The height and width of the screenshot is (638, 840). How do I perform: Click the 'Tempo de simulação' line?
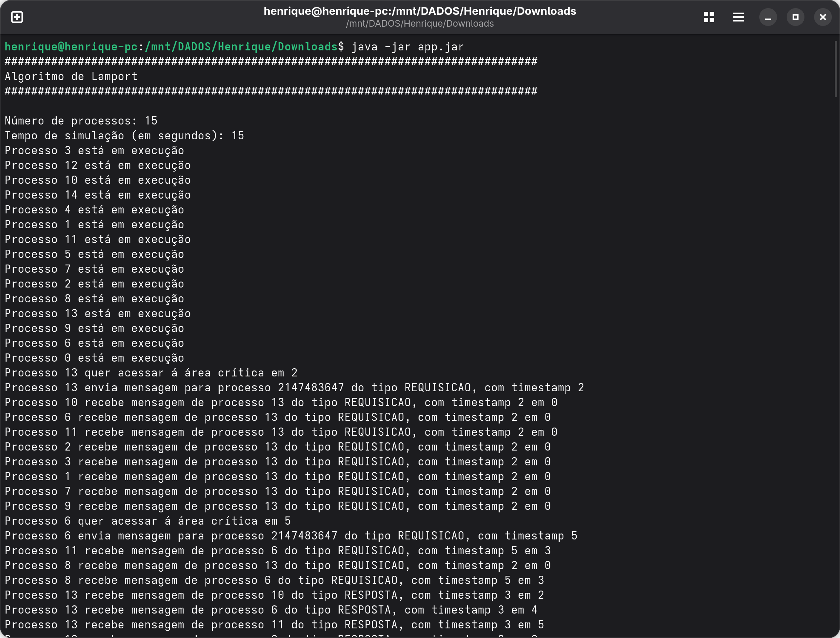[x=124, y=136]
